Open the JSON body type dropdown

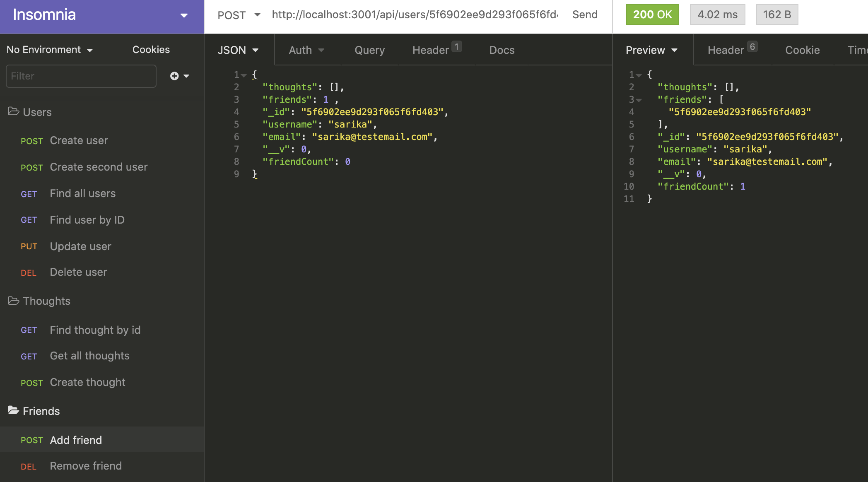(x=238, y=50)
